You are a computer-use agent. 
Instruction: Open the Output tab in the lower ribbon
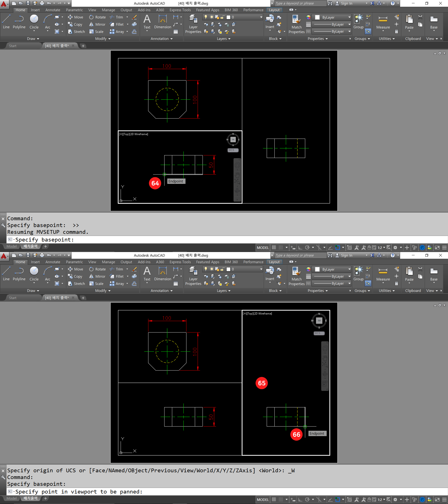(x=126, y=262)
